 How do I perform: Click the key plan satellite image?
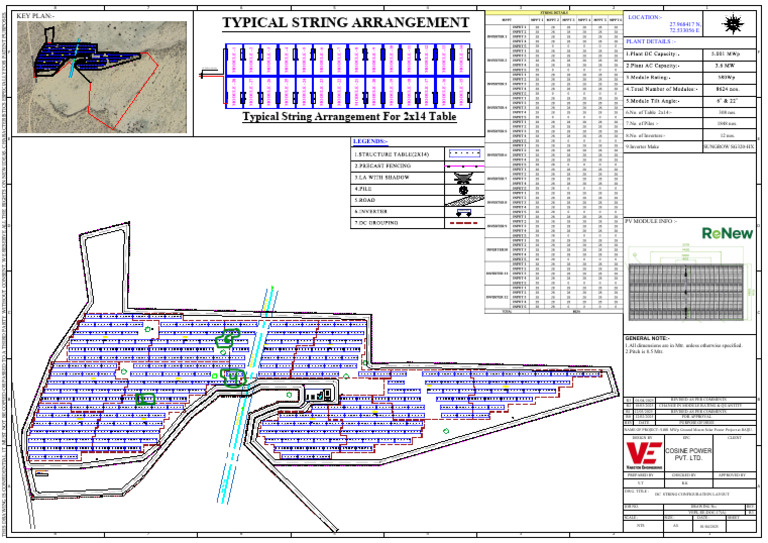[x=102, y=77]
